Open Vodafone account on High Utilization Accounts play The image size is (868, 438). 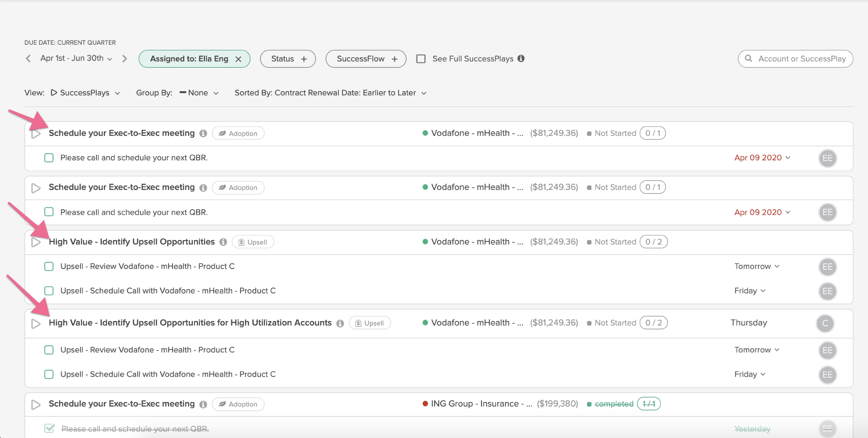tap(477, 323)
